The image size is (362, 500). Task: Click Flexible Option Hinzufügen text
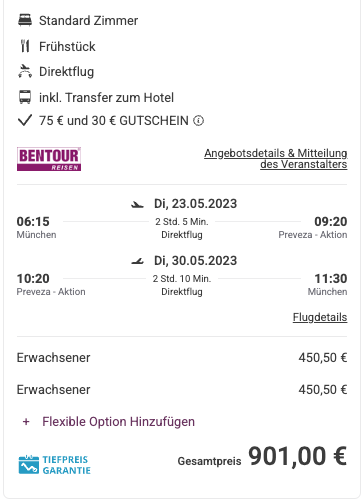[x=118, y=422]
